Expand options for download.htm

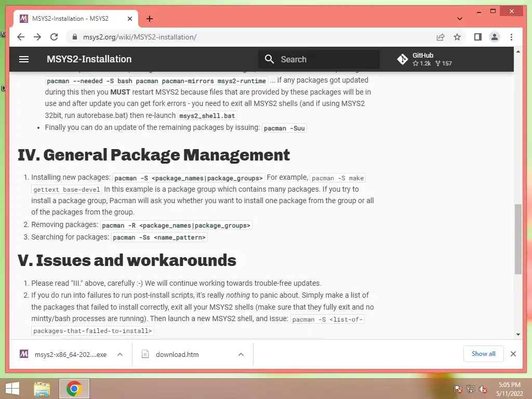point(241,354)
